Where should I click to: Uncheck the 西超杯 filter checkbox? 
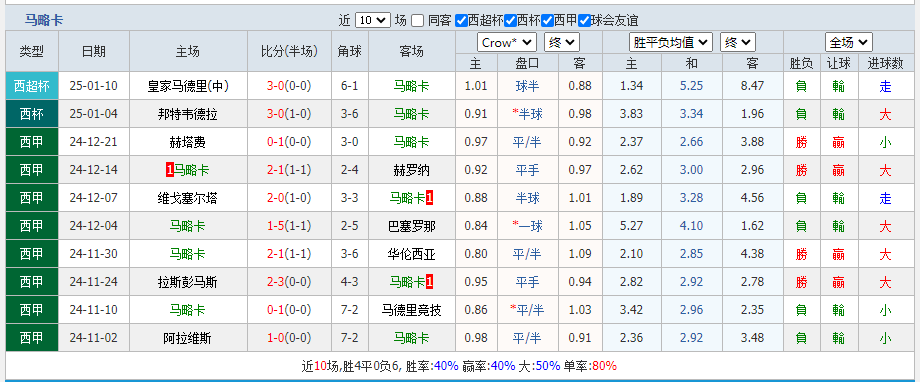(461, 21)
